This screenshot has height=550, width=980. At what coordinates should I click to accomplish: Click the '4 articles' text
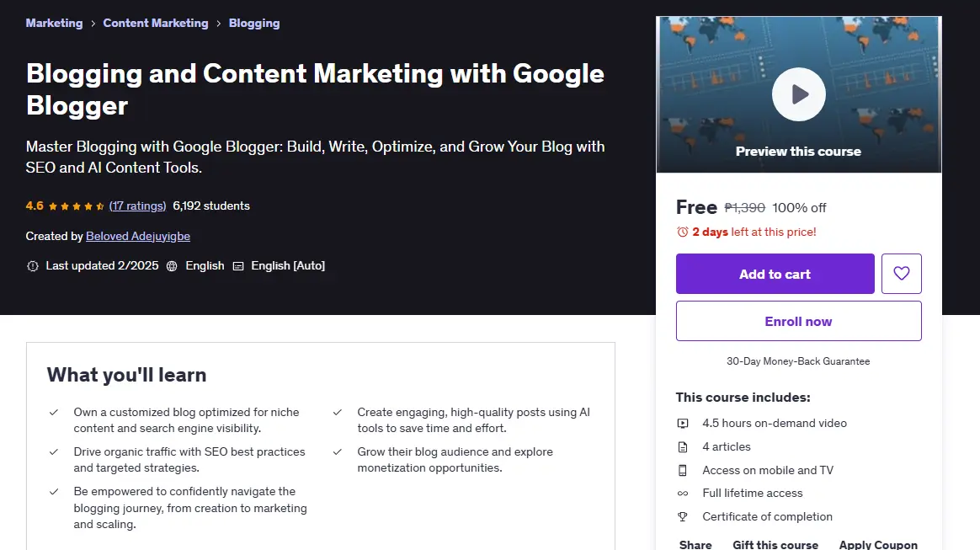(727, 447)
